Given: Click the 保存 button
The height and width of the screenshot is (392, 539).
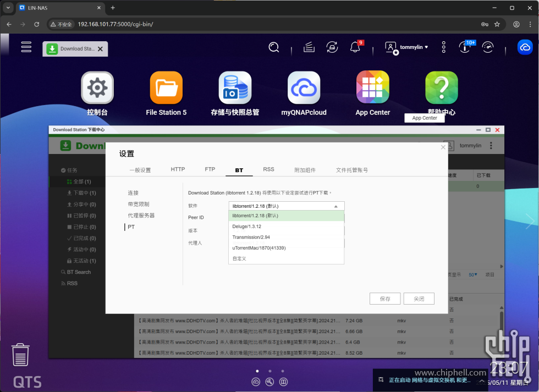Looking at the screenshot, I should pyautogui.click(x=385, y=299).
